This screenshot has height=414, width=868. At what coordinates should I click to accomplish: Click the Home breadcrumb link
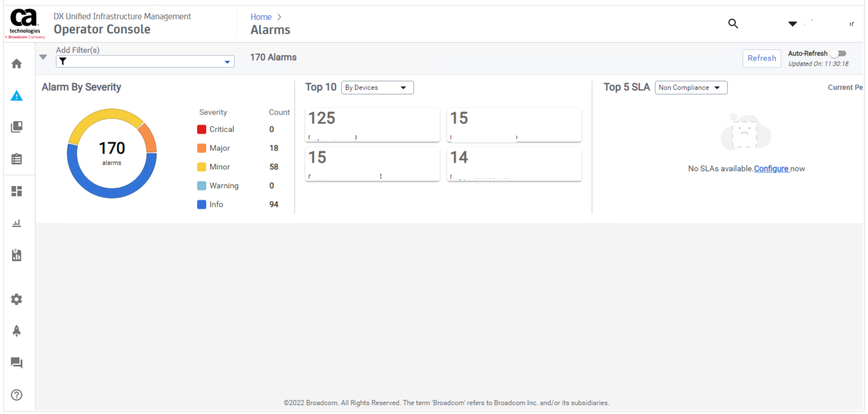pyautogui.click(x=261, y=17)
